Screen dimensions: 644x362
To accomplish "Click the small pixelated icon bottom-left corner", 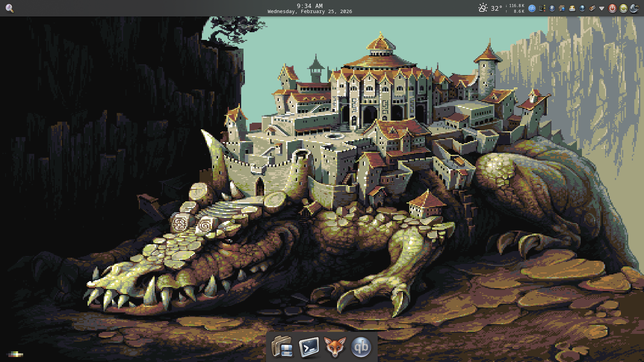I will coord(15,354).
